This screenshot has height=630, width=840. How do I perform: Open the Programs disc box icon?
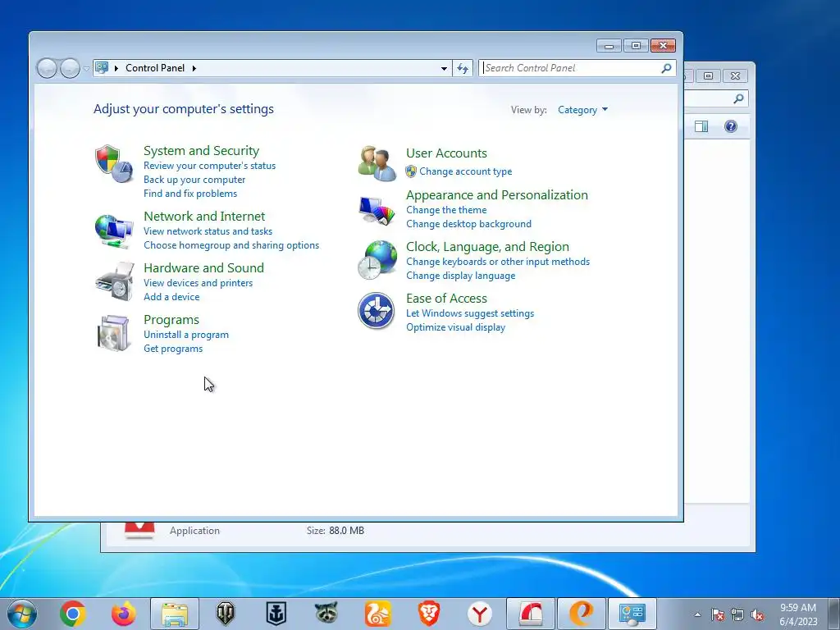click(x=113, y=333)
